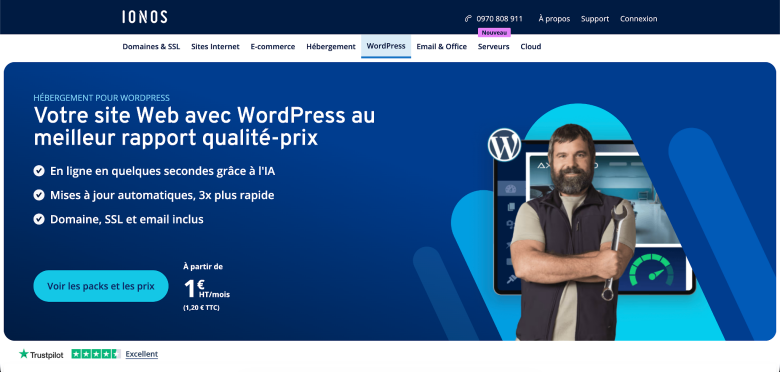Click the IONOS logo

145,17
